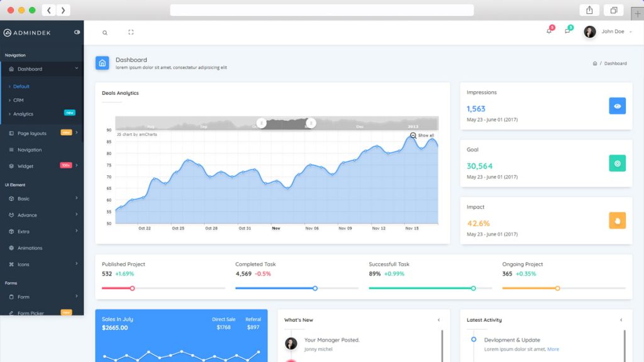Screen dimensions: 644x362
Task: Expand the Page layouts menu
Action: 42,133
